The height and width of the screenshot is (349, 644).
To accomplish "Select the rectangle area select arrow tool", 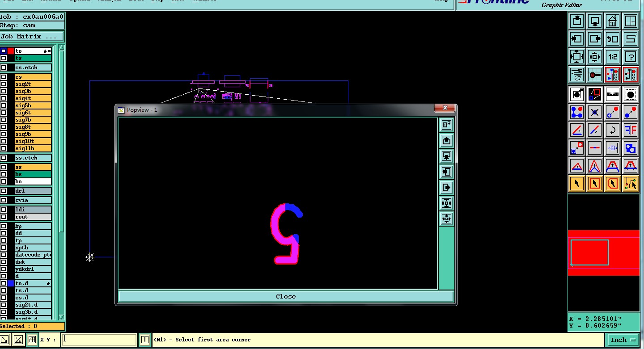I will pos(595,184).
